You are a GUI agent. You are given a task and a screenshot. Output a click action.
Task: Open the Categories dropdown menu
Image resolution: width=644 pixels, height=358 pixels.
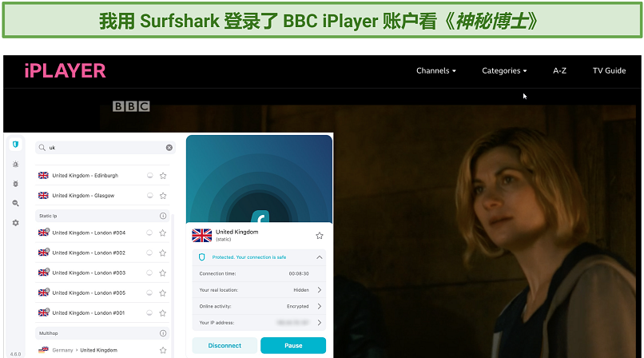(504, 71)
